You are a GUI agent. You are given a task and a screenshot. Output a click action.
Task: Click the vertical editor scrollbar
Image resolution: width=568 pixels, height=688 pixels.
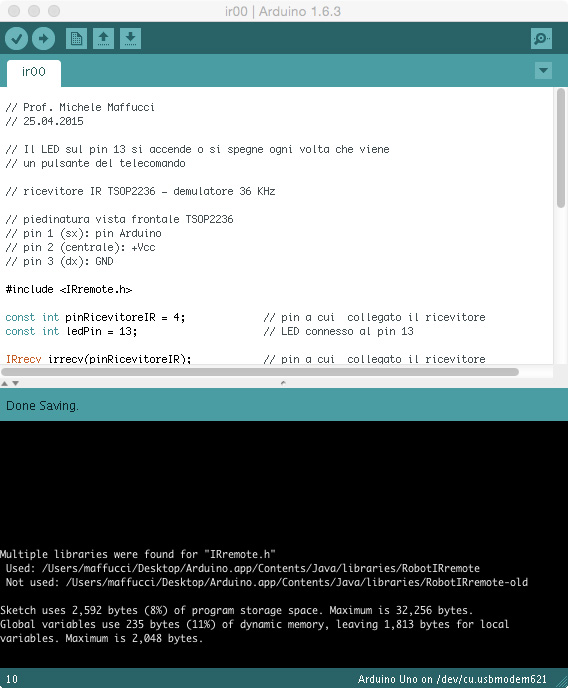tap(561, 147)
